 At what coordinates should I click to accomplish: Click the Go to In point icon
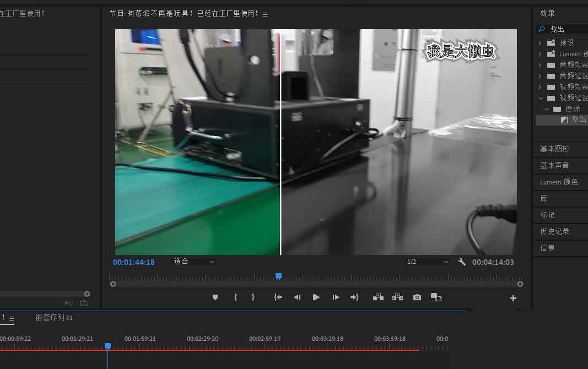278,297
